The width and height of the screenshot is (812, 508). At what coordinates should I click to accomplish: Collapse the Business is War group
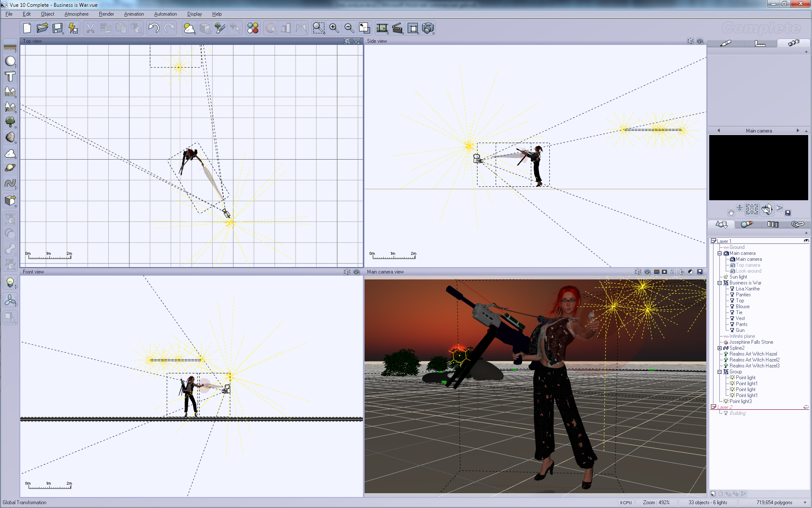(719, 283)
